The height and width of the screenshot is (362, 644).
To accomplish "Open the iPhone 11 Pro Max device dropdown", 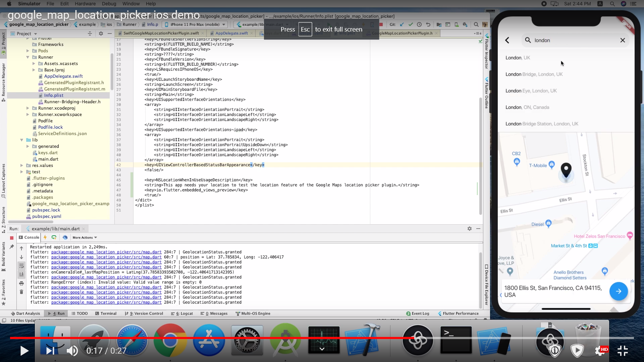I will [195, 24].
